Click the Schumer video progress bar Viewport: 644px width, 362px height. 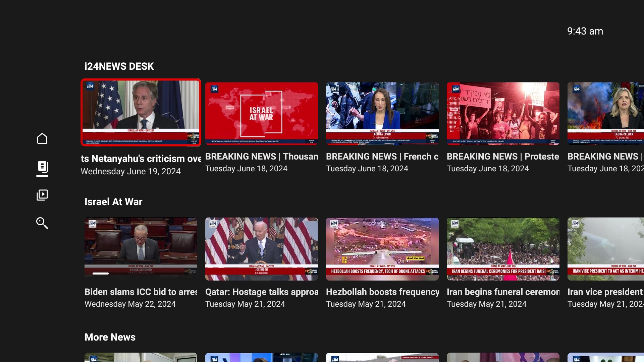click(x=101, y=274)
